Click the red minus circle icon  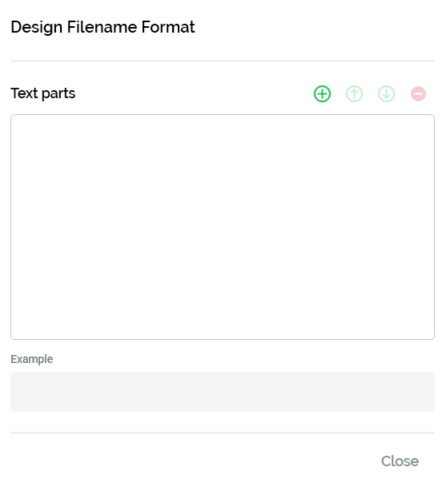(x=418, y=94)
